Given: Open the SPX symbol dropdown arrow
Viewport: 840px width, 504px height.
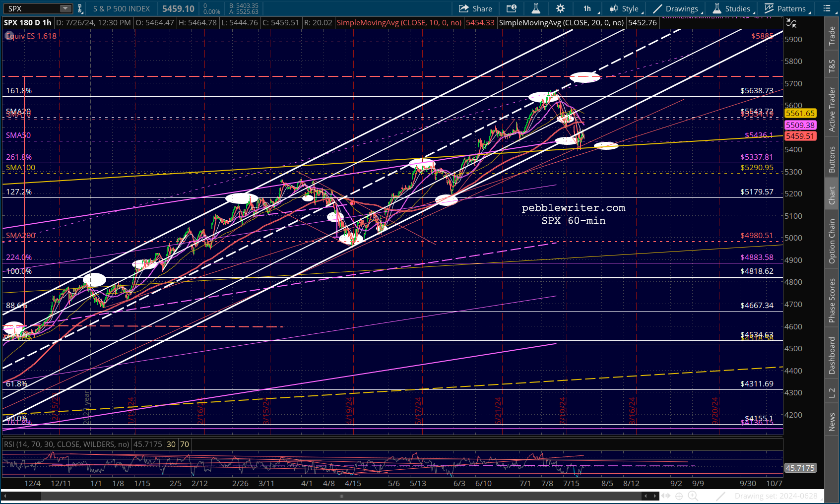Looking at the screenshot, I should click(x=65, y=8).
